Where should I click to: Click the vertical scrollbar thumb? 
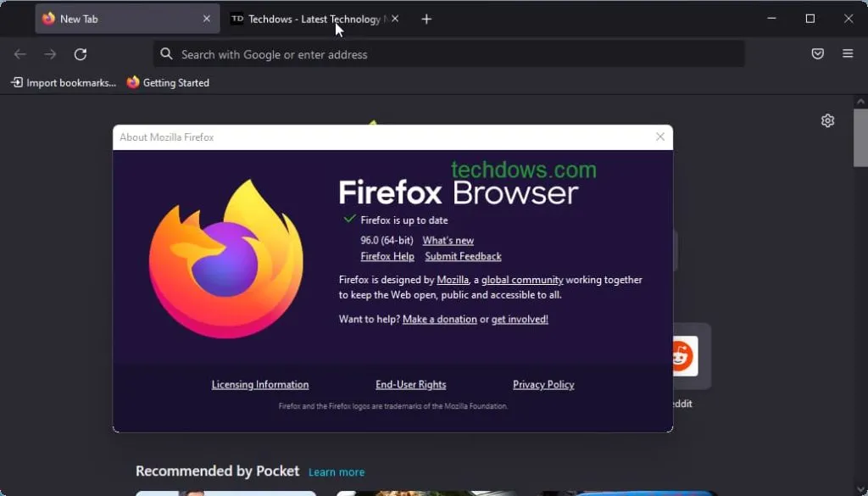point(861,137)
